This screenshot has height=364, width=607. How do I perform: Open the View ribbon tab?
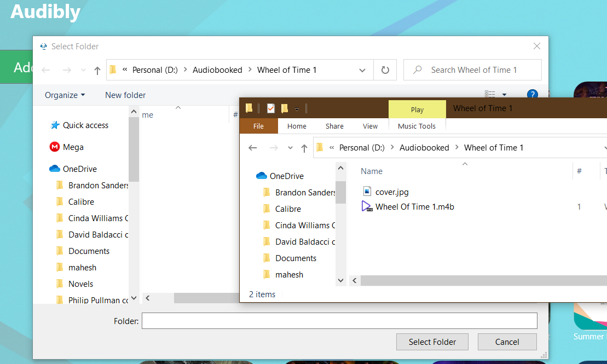click(370, 126)
